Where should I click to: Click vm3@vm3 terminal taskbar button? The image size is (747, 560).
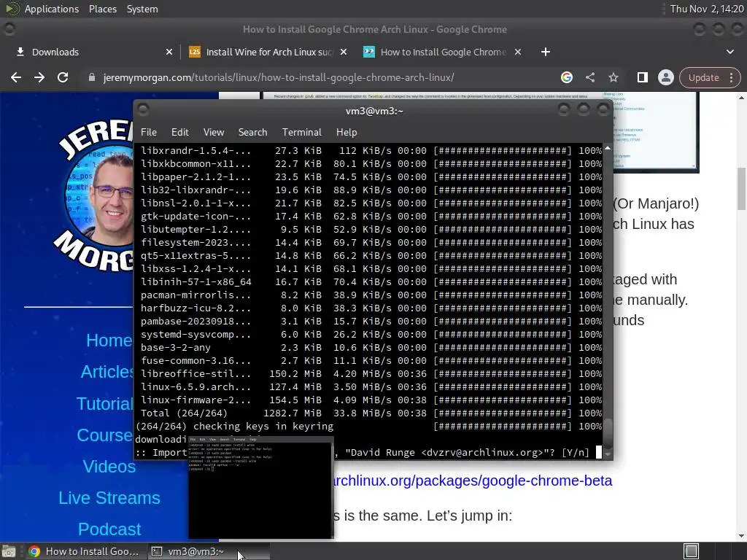click(x=208, y=551)
